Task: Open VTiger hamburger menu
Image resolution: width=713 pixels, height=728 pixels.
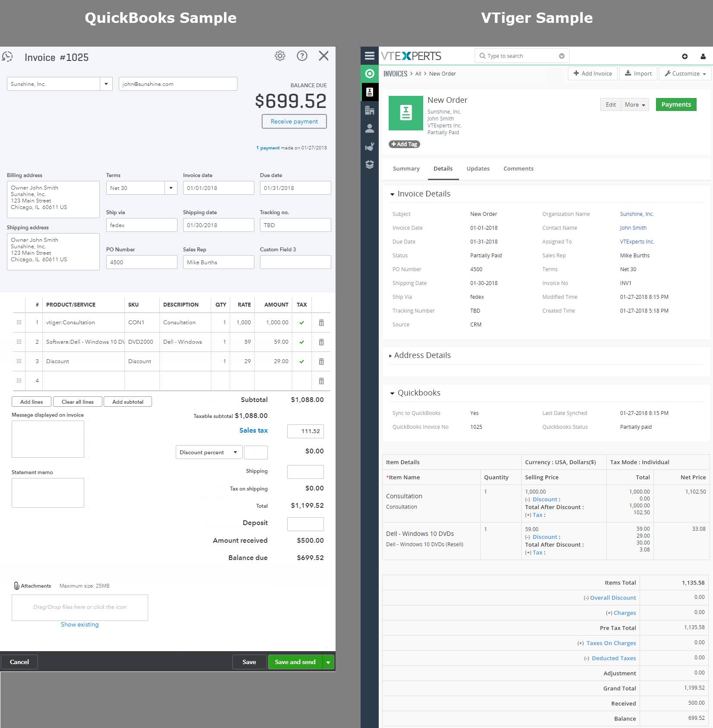Action: [370, 56]
